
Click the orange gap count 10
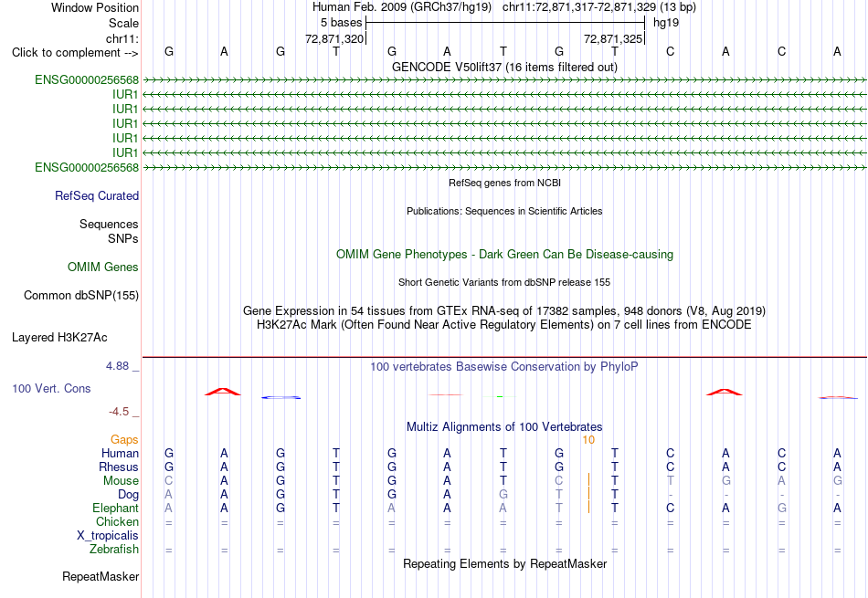pos(588,440)
